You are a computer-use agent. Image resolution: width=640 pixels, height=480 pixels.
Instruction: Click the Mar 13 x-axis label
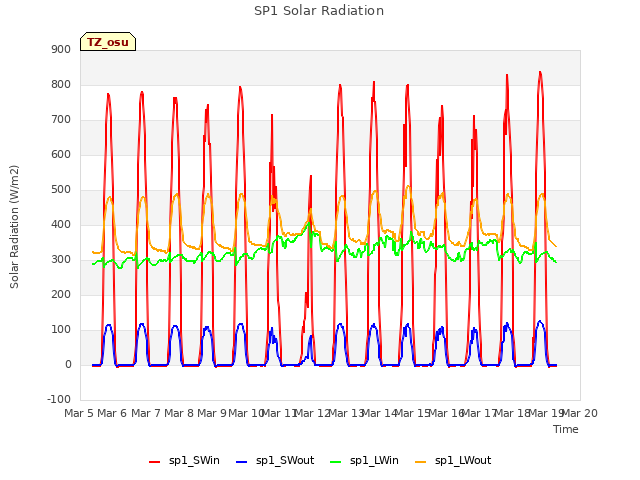[x=346, y=413]
